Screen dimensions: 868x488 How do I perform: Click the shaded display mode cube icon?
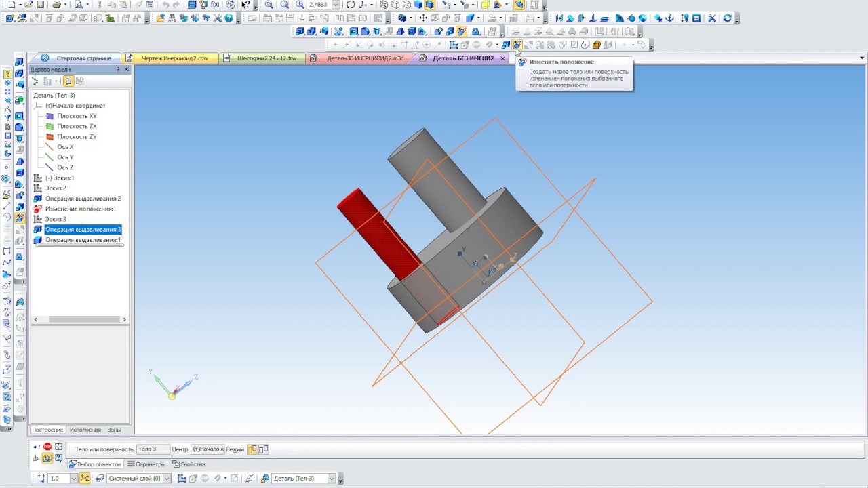click(x=418, y=5)
